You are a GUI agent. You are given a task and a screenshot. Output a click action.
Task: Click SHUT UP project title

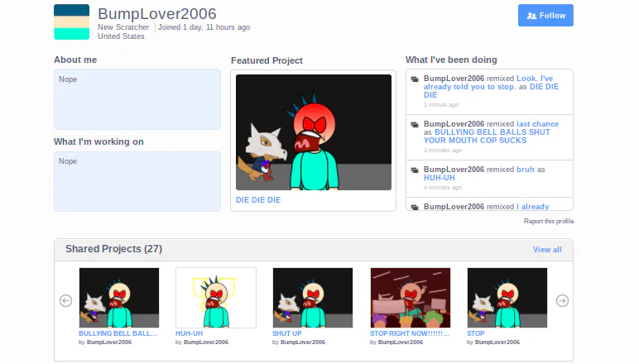tap(287, 333)
